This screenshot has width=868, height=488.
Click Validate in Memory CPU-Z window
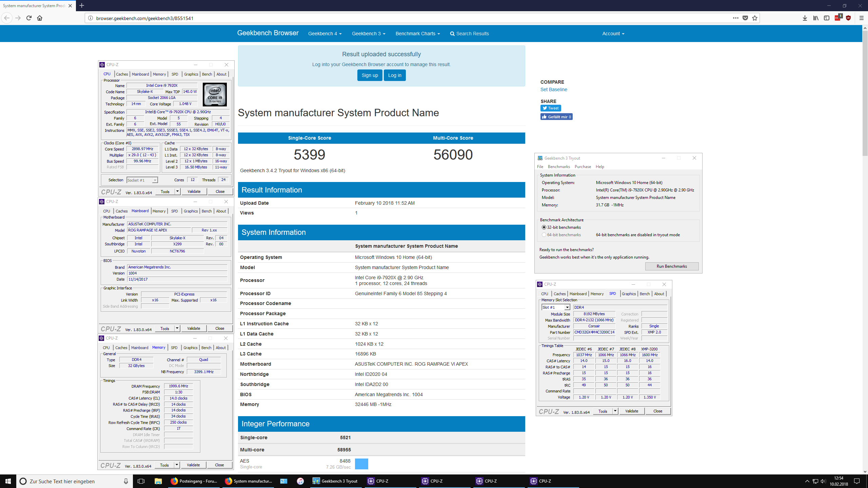tap(193, 465)
